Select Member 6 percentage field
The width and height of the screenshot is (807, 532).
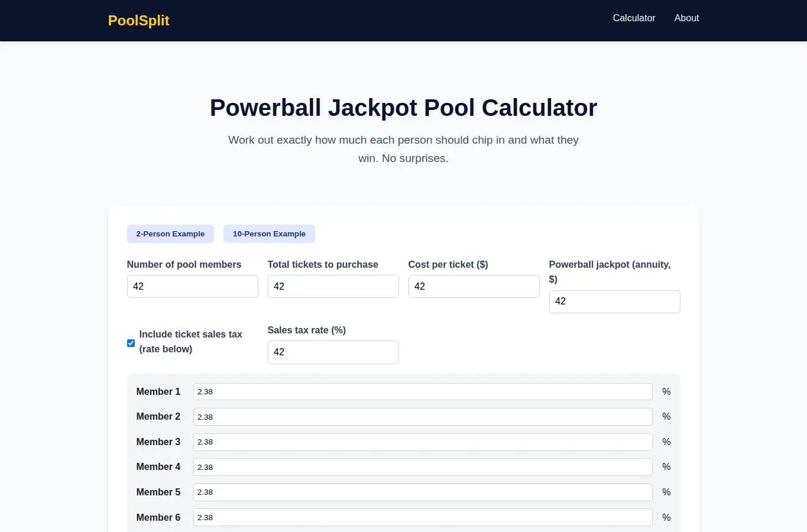click(423, 517)
